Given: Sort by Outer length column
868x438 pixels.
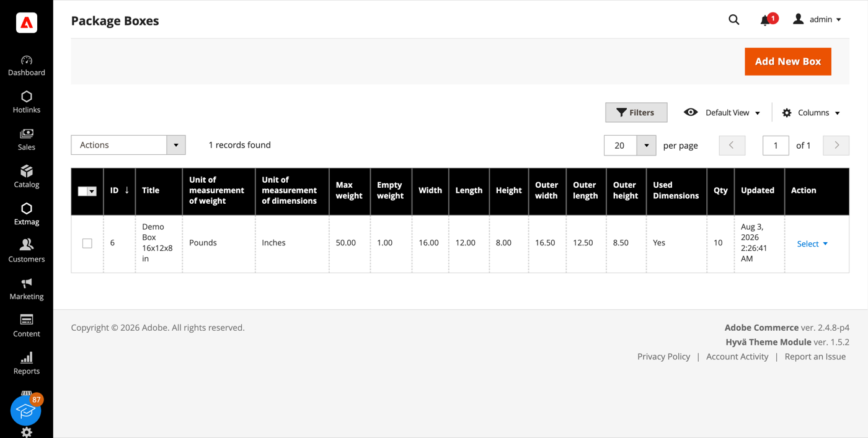Looking at the screenshot, I should tap(586, 191).
